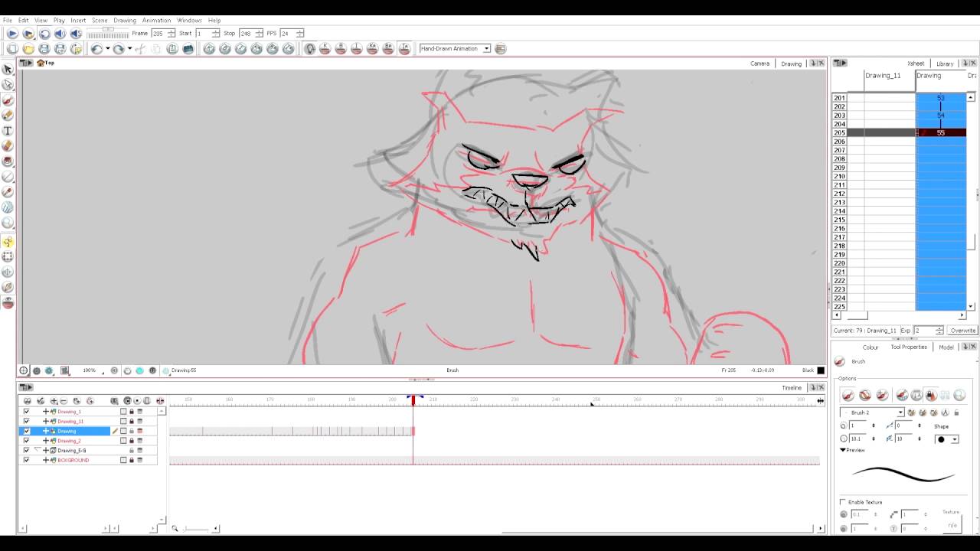This screenshot has width=980, height=551.
Task: Click the Auto Flatten brush option icon
Action: coord(902,395)
